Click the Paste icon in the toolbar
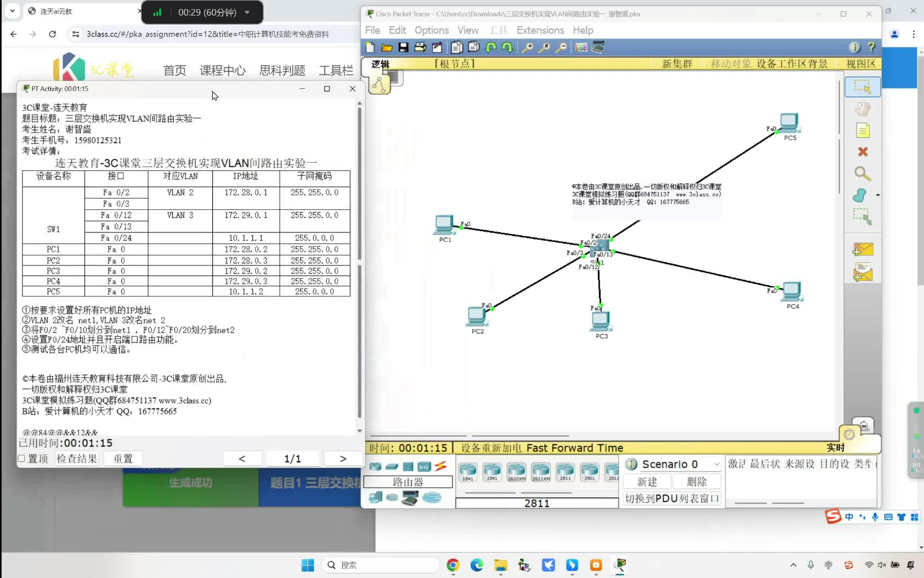This screenshot has width=924, height=578. pos(474,48)
